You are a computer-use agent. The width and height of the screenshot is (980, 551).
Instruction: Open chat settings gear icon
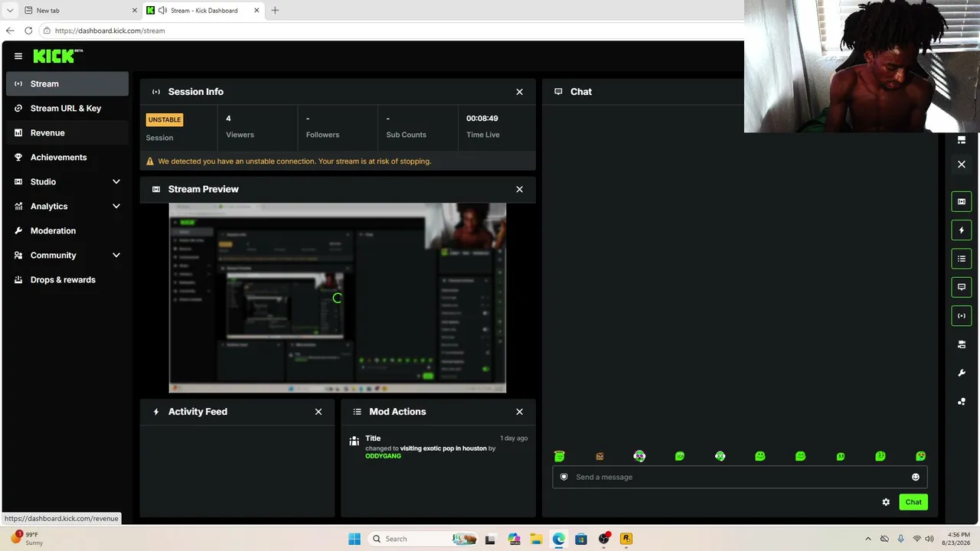(886, 502)
